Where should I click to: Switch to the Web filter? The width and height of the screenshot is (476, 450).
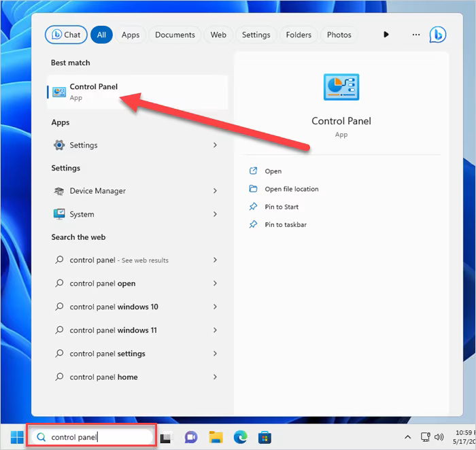(x=218, y=35)
